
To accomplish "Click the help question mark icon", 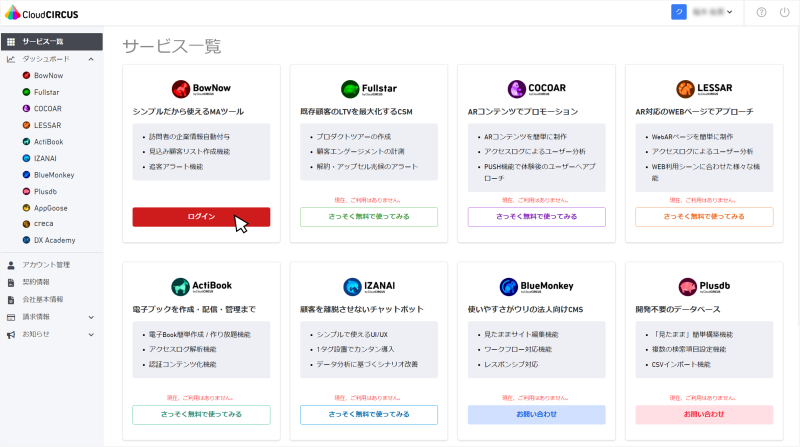I will [761, 12].
